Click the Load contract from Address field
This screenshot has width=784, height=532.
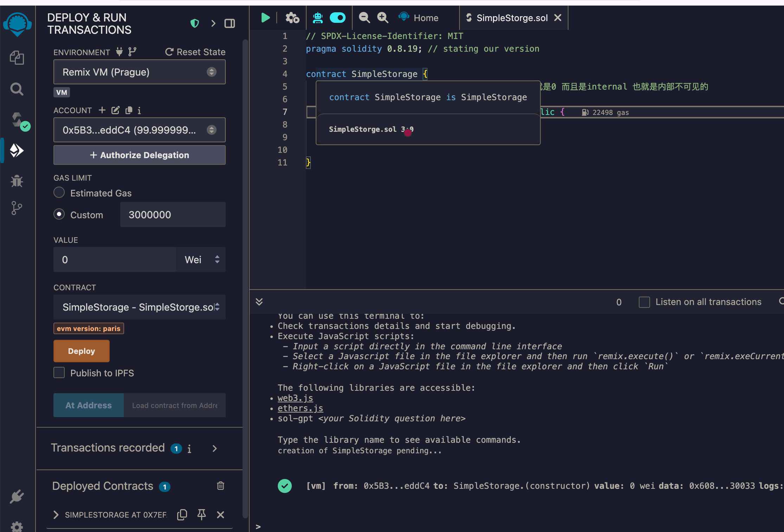175,405
